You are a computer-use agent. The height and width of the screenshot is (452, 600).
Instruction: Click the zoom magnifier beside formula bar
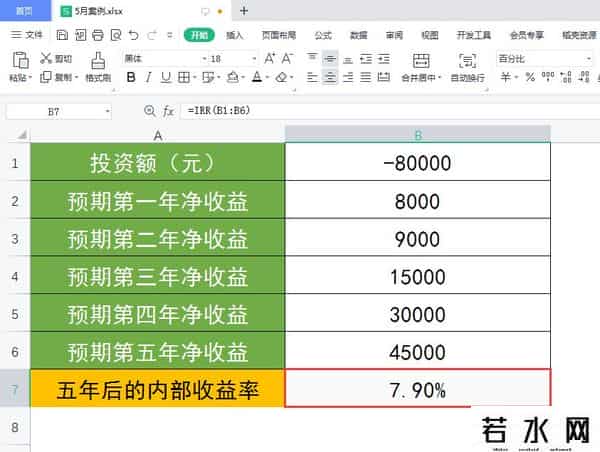pos(150,110)
